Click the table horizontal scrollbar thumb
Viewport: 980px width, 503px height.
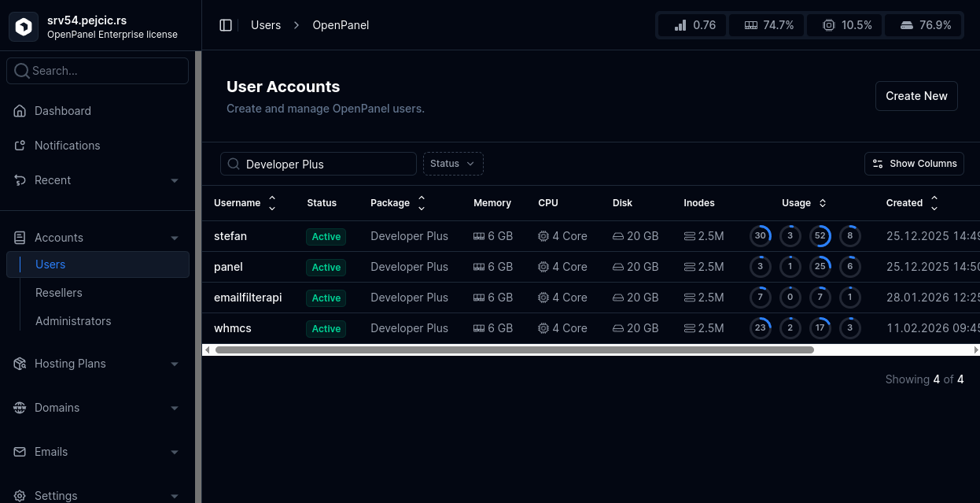click(x=514, y=350)
